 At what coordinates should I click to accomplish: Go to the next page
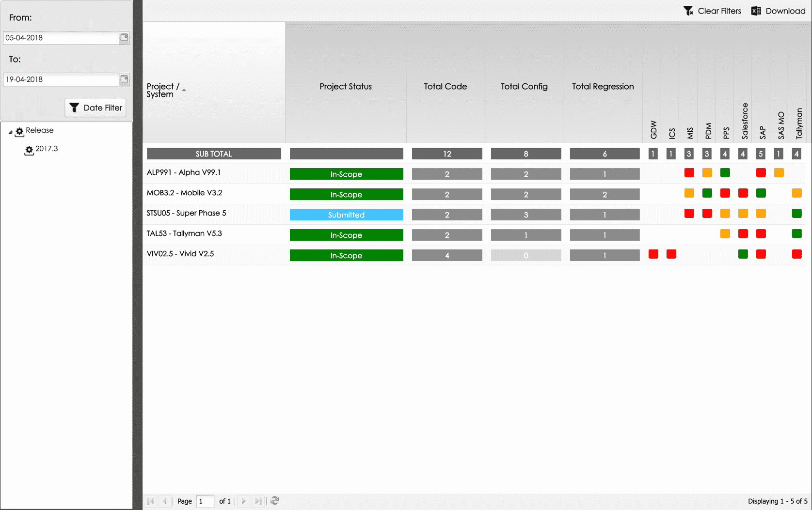(x=244, y=501)
